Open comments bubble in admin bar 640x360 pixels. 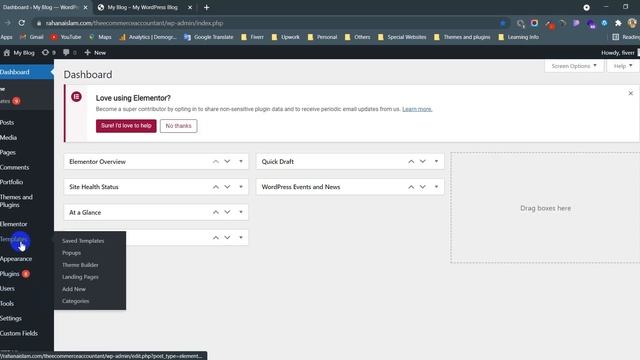pyautogui.click(x=69, y=53)
